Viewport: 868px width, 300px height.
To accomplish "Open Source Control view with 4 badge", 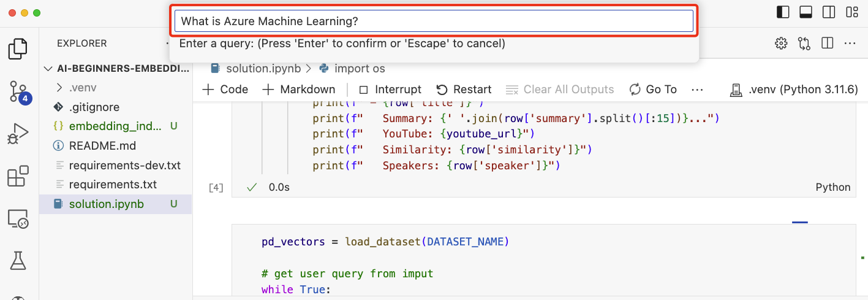I will [x=18, y=92].
